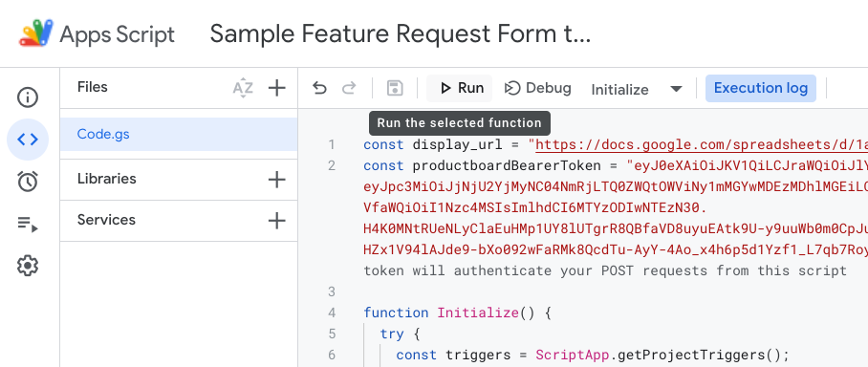
Task: Add a service with the plus icon
Action: coord(276,221)
